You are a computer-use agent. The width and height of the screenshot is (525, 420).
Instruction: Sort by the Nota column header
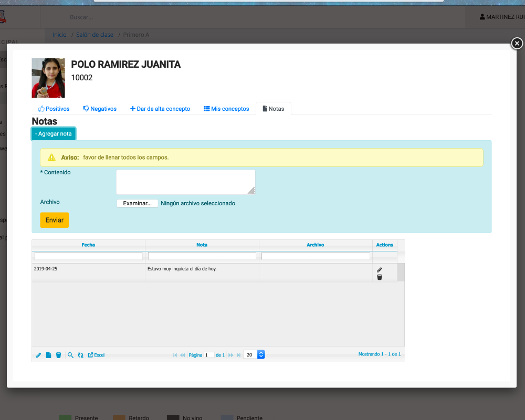pyautogui.click(x=202, y=245)
